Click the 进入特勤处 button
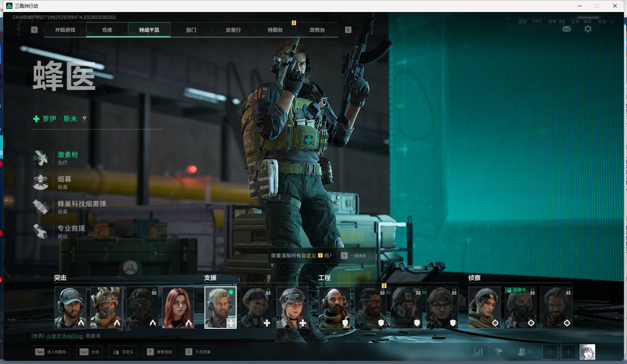The image size is (627, 364). coord(51,352)
